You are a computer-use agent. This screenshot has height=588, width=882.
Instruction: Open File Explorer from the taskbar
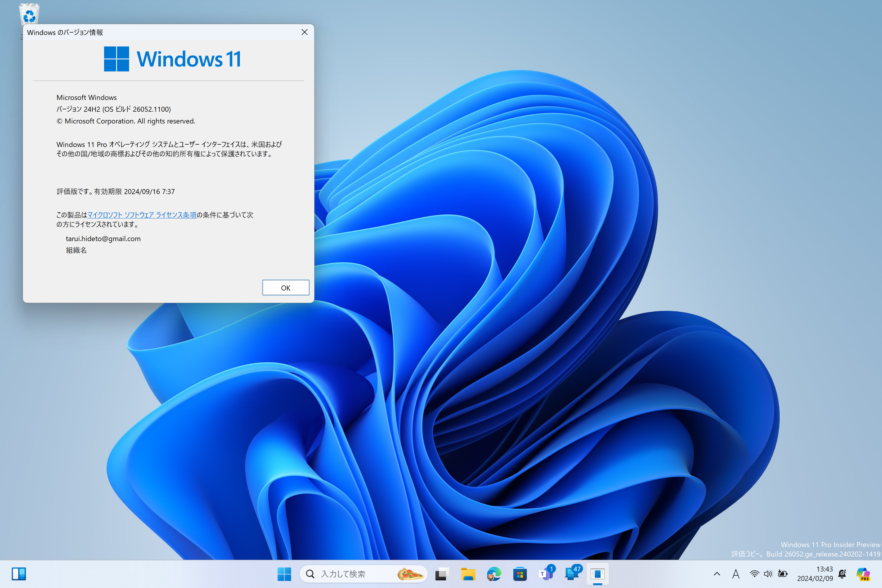[x=468, y=574]
